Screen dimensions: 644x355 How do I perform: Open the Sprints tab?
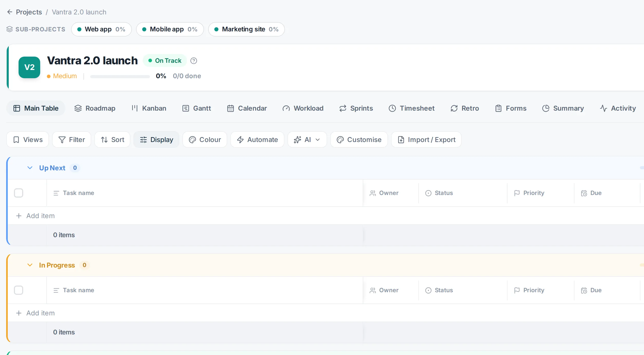tap(356, 108)
